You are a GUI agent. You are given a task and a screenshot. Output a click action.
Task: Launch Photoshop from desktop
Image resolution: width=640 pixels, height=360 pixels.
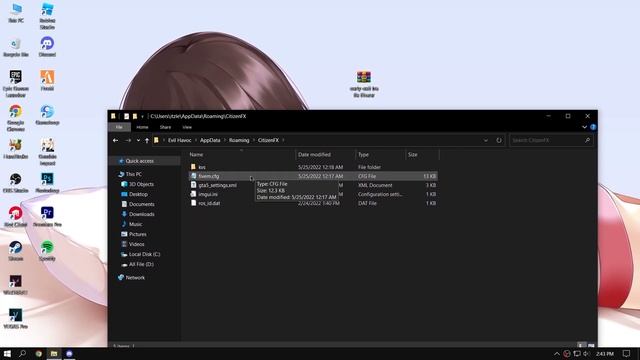coord(47,182)
